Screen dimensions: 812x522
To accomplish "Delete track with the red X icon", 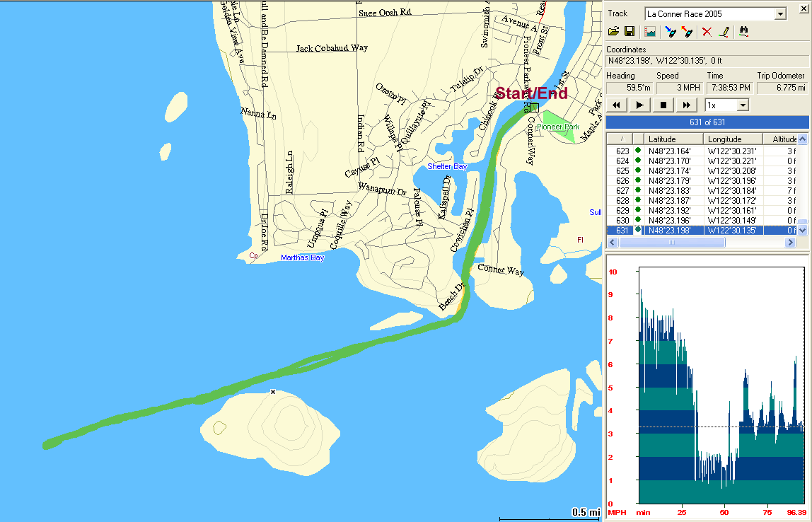I will [x=707, y=32].
